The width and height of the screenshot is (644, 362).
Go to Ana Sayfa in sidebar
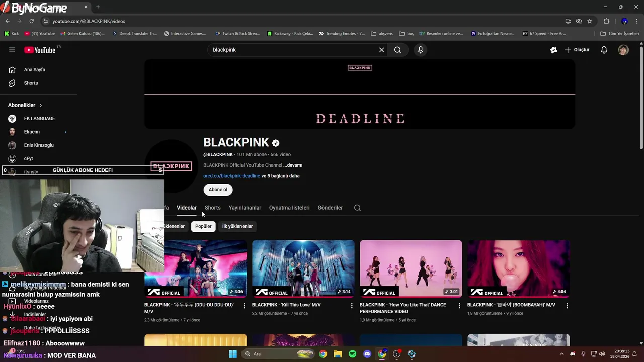[35, 70]
